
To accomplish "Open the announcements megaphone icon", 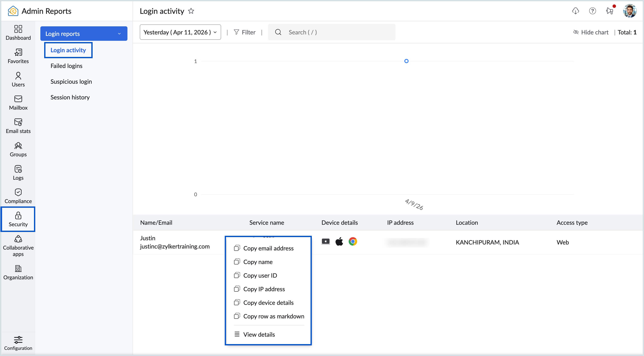I will click(609, 11).
